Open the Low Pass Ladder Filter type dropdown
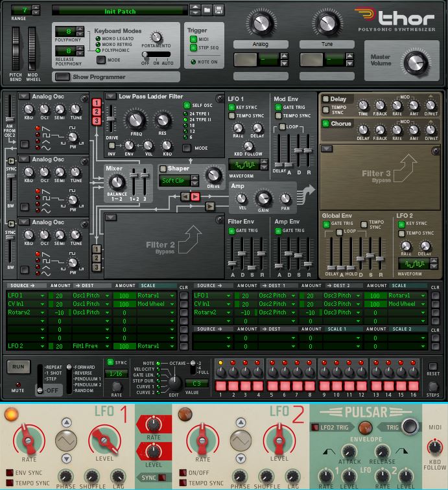This screenshot has width=448, height=490. coord(111,96)
